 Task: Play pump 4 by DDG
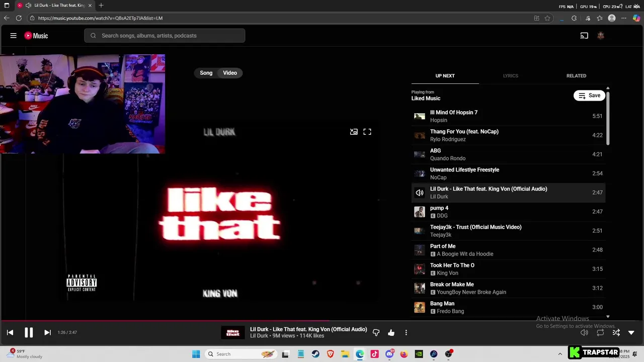[508, 212]
